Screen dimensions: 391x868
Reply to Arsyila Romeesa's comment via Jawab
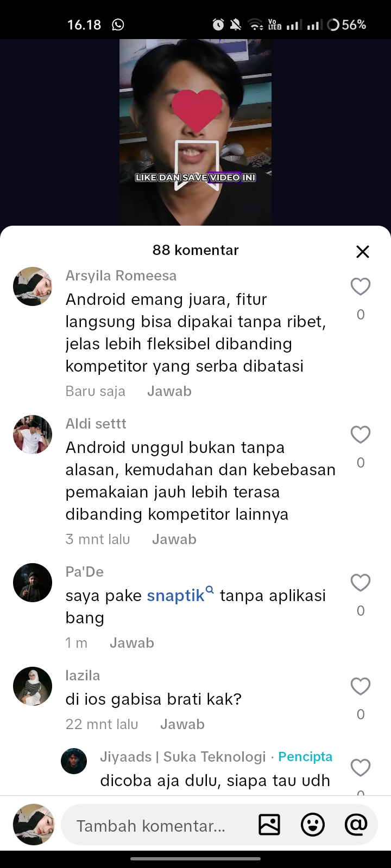tap(169, 391)
